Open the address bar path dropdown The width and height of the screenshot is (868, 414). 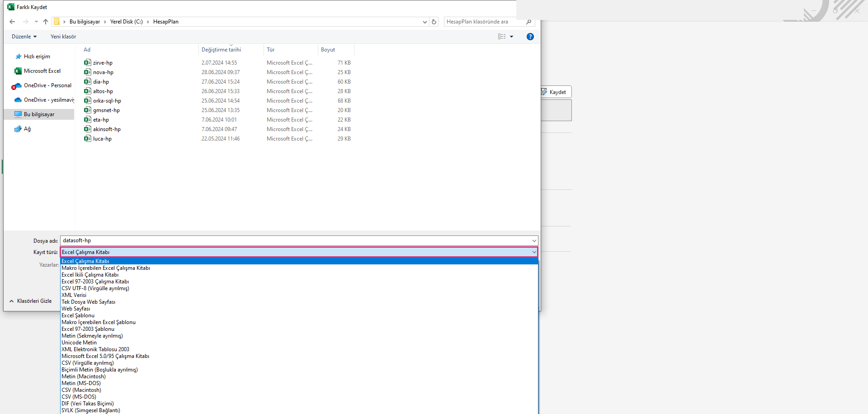(x=425, y=22)
